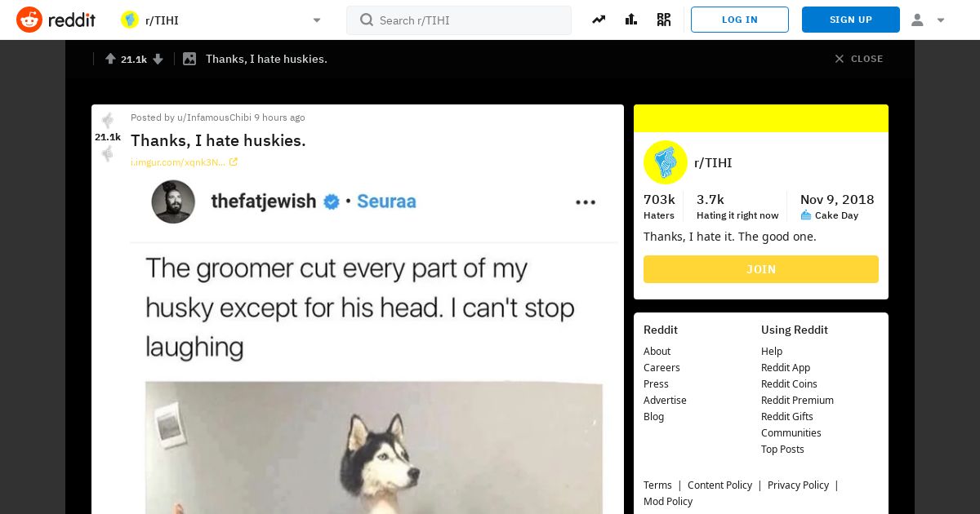Open the u/InfamousChibi profile link

[x=214, y=117]
